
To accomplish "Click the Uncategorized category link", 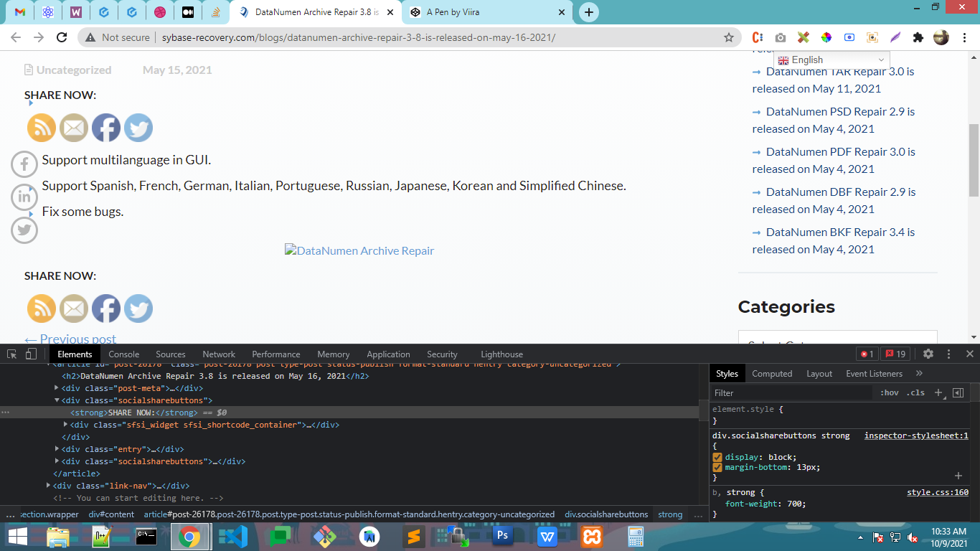I will click(74, 70).
